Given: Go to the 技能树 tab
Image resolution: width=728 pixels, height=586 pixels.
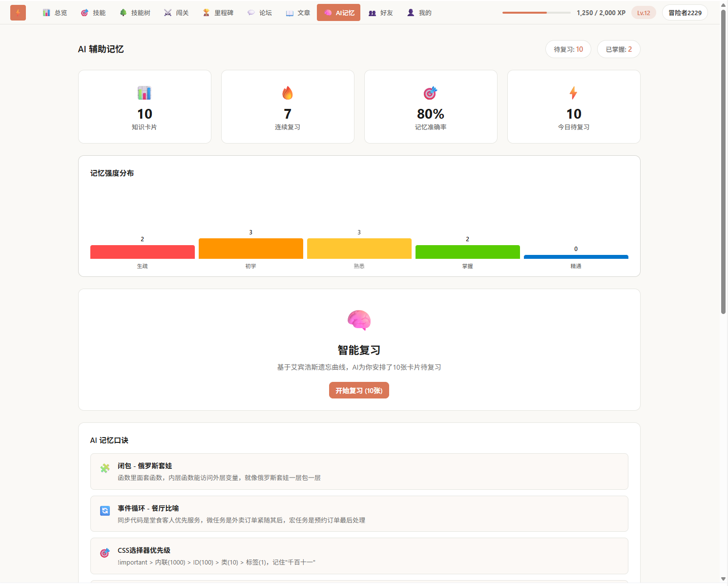Looking at the screenshot, I should point(135,13).
